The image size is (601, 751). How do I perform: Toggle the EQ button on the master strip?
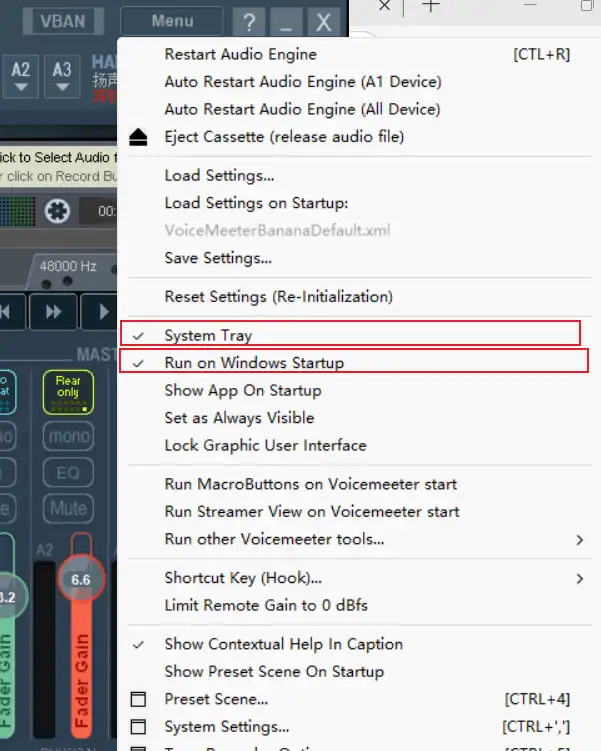(x=68, y=472)
